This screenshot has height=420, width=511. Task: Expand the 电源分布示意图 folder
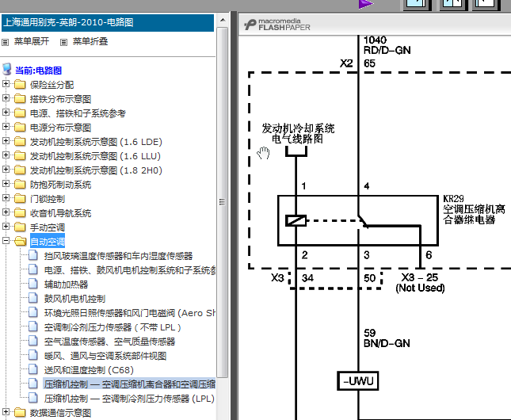point(6,127)
